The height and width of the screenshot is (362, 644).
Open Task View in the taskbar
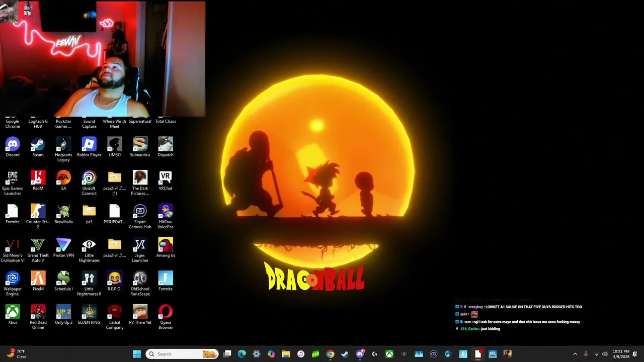(x=227, y=354)
